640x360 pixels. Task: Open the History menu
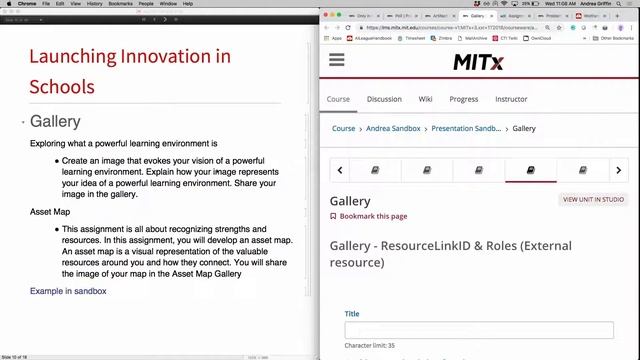(x=94, y=4)
